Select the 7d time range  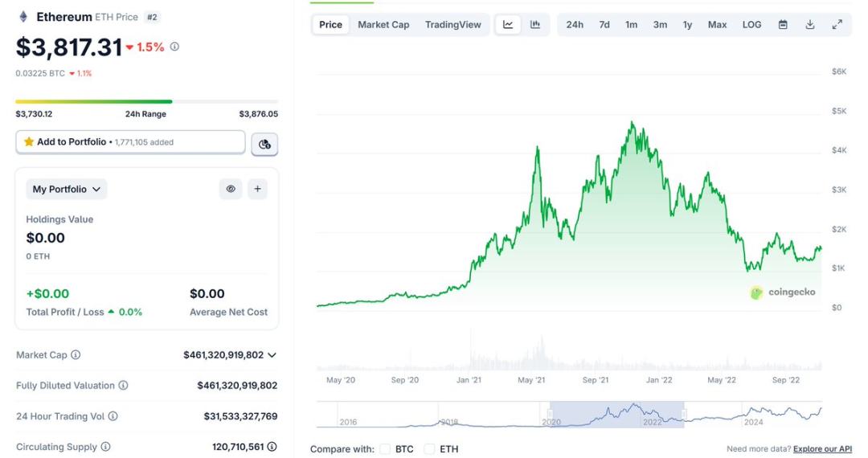tap(604, 25)
